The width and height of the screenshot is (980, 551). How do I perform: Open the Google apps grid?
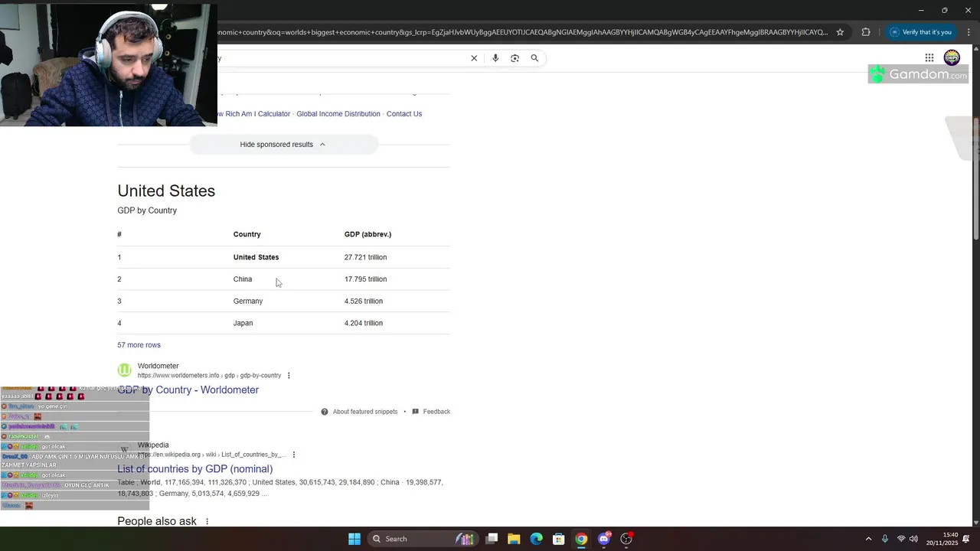point(929,57)
